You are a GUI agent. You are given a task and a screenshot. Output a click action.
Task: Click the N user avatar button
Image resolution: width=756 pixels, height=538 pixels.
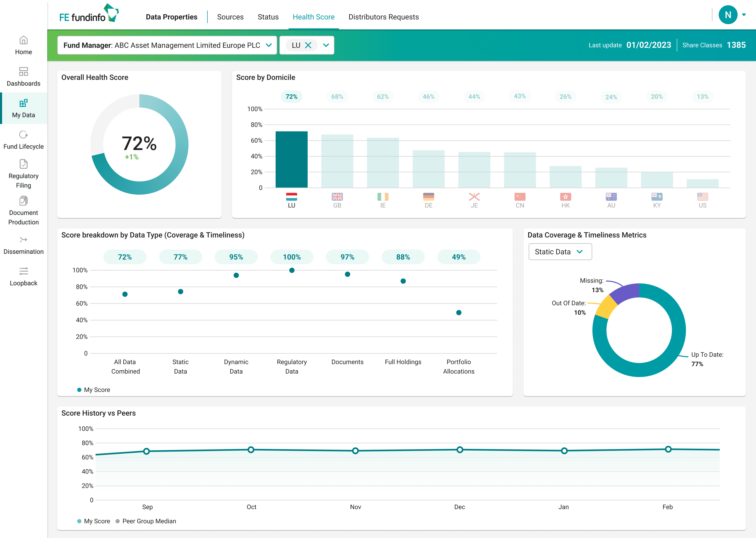click(x=728, y=15)
